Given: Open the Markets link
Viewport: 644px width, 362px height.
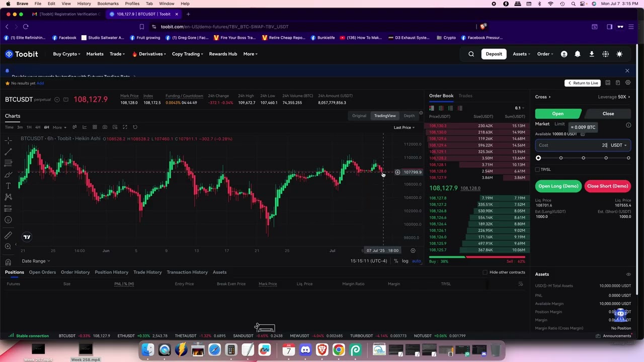Looking at the screenshot, I should 95,54.
